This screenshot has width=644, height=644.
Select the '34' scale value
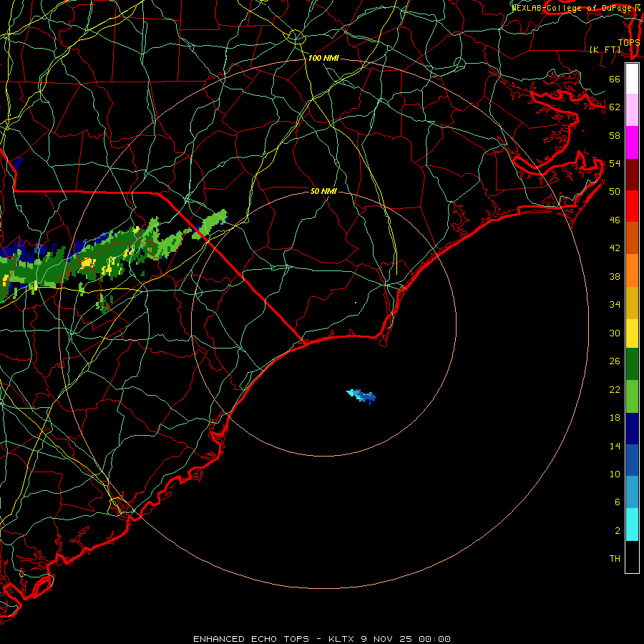[615, 305]
